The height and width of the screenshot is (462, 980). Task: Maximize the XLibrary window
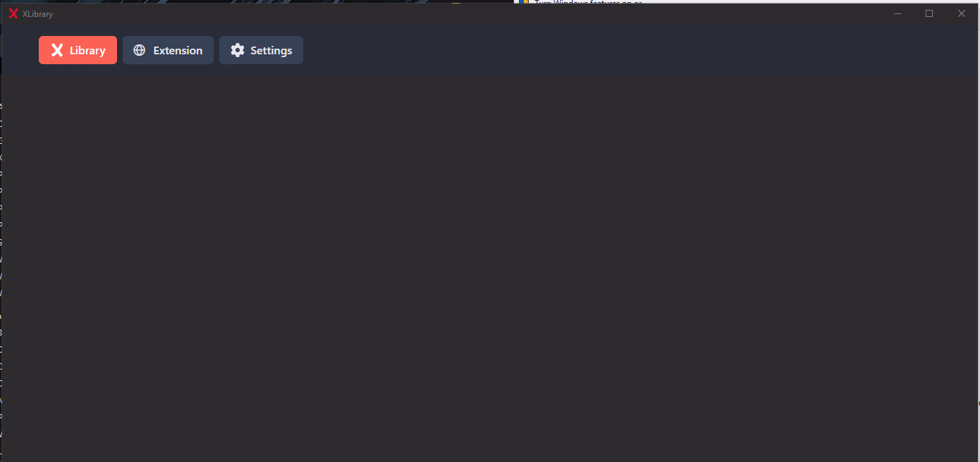coord(929,13)
